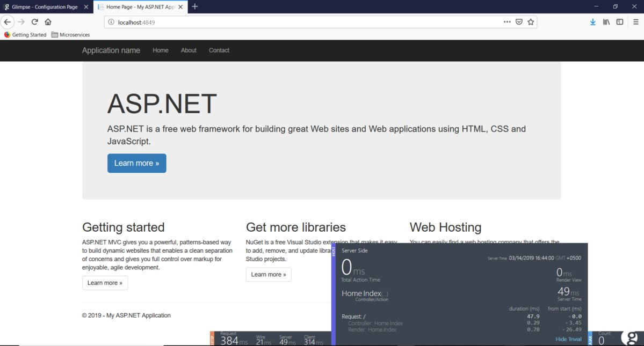Show site information icon in address bar

tap(111, 22)
